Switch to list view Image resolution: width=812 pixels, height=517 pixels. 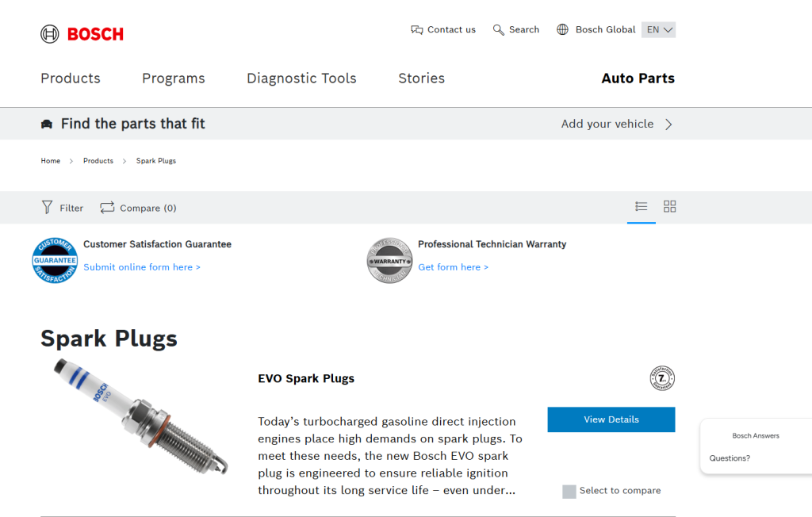pyautogui.click(x=641, y=207)
